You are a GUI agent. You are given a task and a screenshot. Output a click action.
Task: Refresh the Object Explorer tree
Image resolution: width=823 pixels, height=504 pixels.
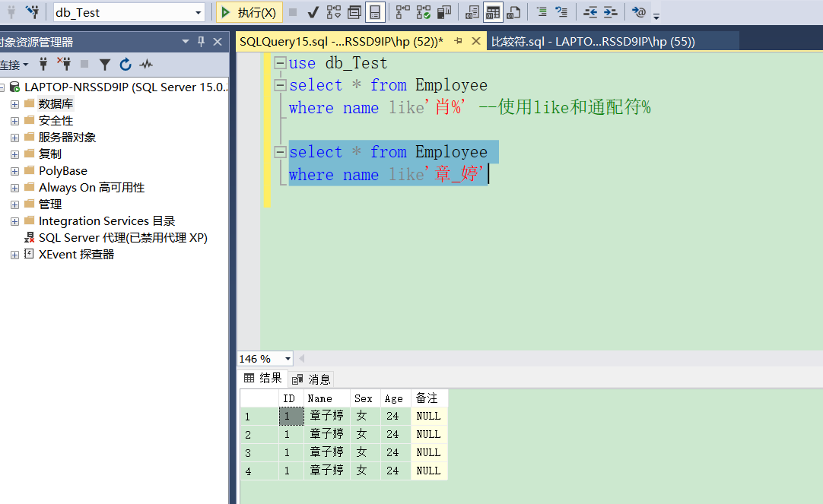[x=125, y=65]
